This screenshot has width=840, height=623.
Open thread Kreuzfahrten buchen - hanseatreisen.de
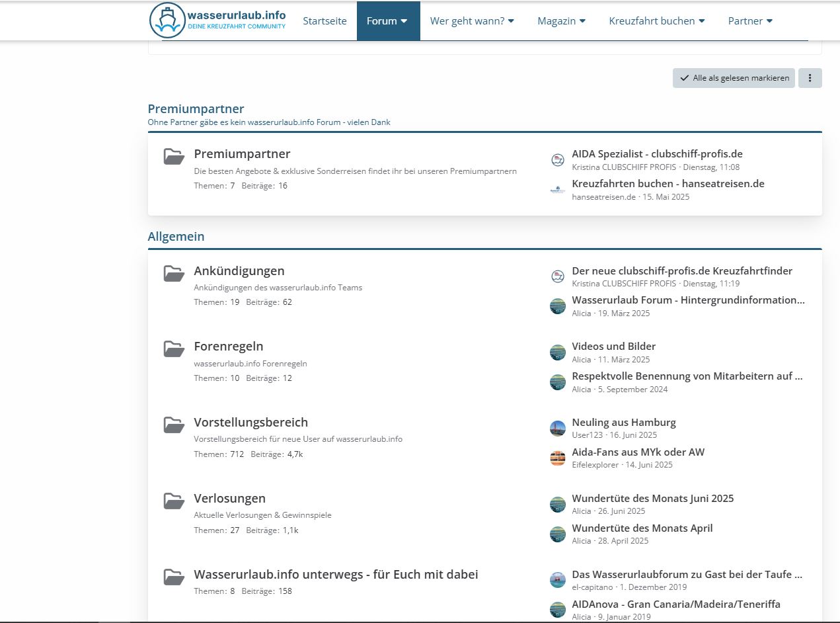tap(668, 183)
